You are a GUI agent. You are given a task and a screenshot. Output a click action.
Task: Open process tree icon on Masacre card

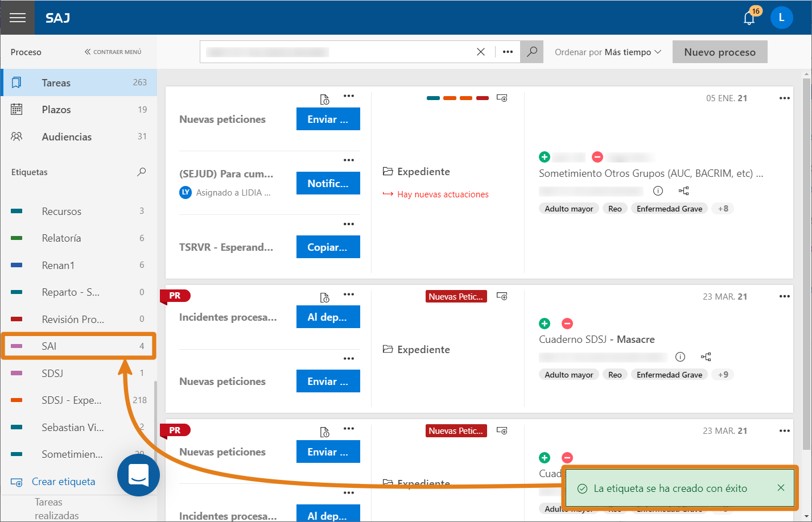click(706, 357)
